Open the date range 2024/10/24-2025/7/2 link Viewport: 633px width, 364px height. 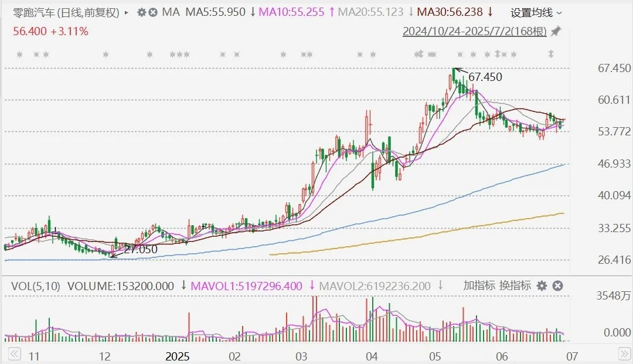point(474,32)
